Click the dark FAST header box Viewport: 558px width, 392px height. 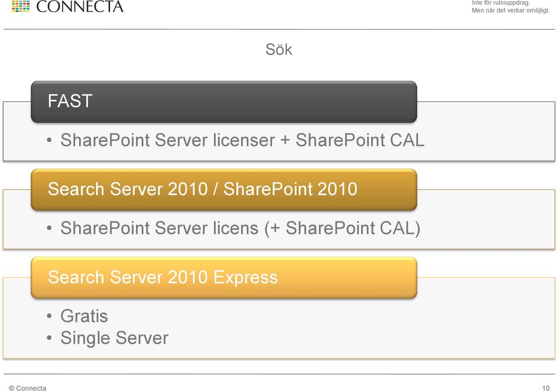[224, 102]
